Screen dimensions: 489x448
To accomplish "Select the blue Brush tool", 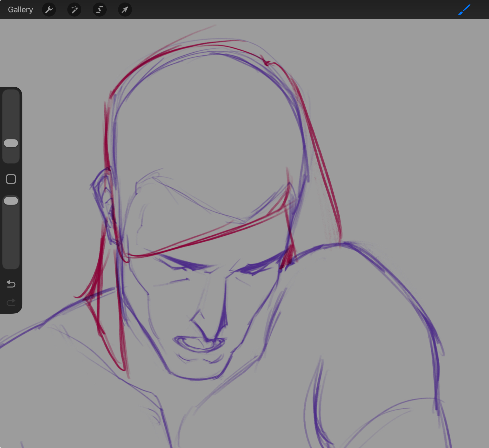I will click(464, 10).
